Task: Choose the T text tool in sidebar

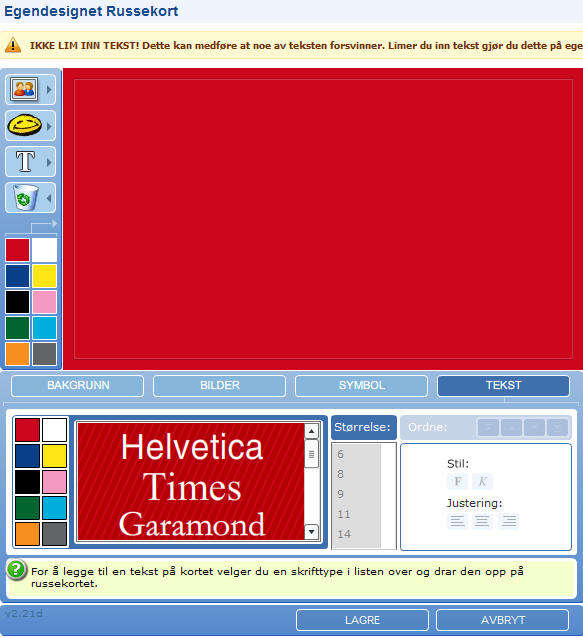Action: (x=25, y=161)
